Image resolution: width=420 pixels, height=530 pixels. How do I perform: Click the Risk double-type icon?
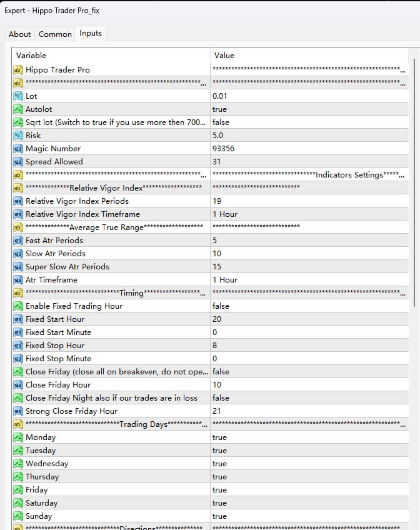[17, 136]
